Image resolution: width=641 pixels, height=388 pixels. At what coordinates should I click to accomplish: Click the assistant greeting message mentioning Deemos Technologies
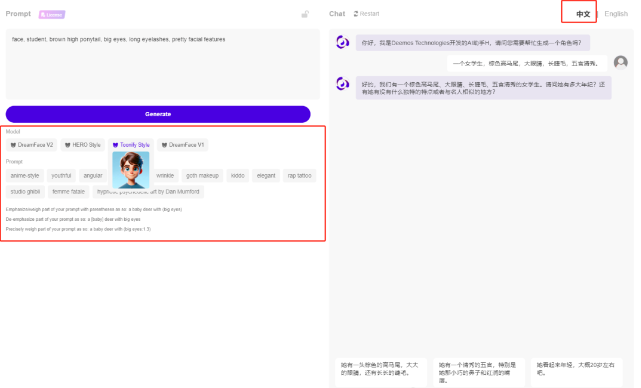tap(473, 43)
